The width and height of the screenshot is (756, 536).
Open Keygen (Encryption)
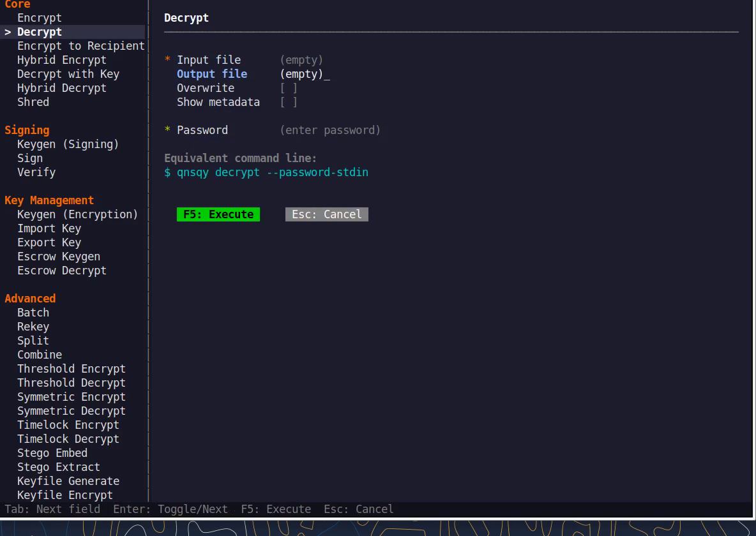[78, 214]
